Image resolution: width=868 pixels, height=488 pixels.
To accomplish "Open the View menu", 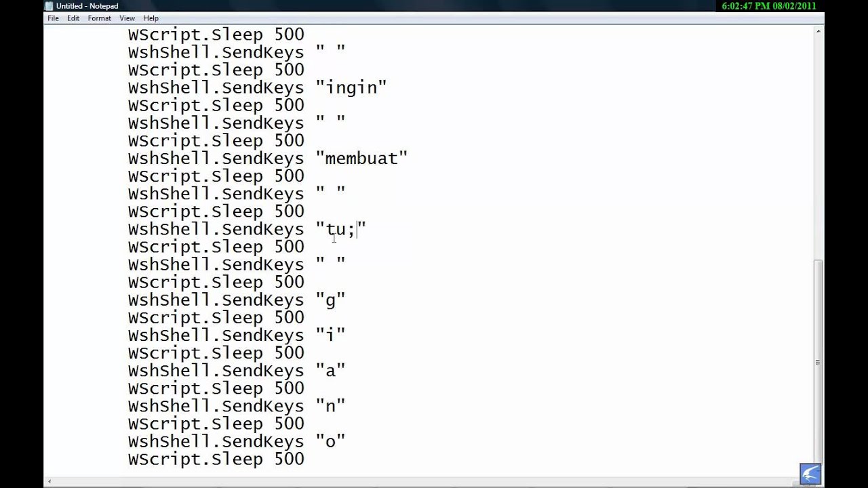I will pos(127,18).
